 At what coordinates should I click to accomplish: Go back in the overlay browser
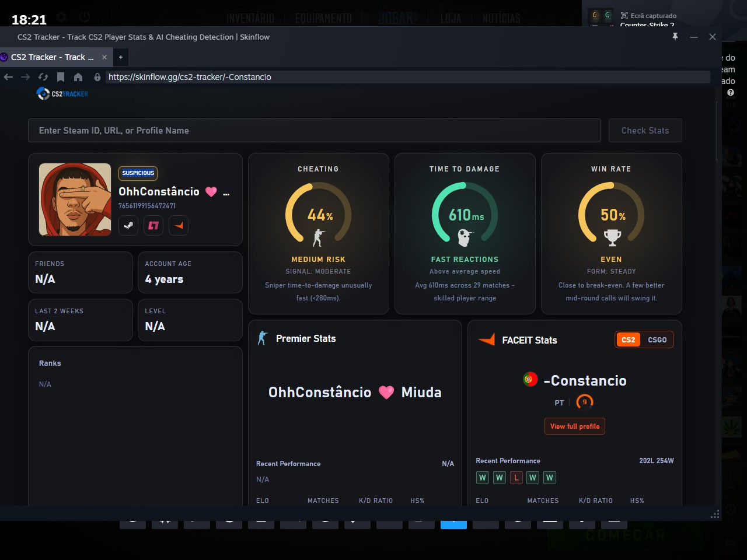point(8,77)
